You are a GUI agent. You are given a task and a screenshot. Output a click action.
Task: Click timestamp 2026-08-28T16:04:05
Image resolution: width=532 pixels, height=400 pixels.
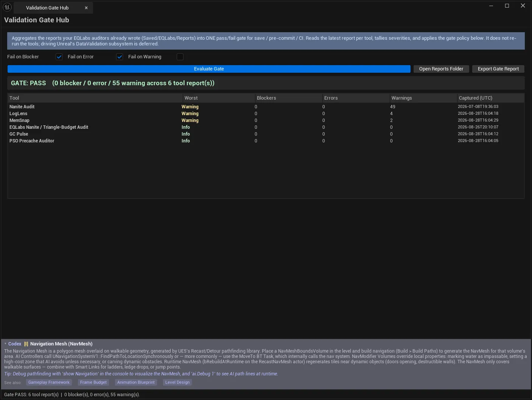point(478,141)
